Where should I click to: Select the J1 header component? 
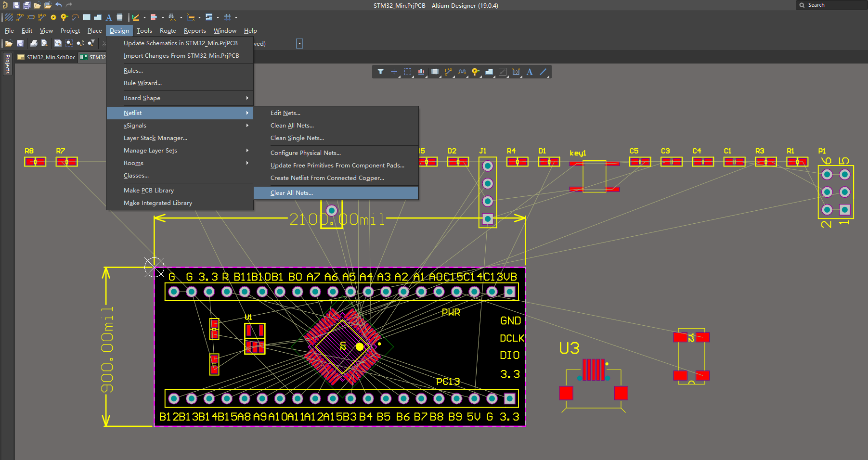coord(488,192)
